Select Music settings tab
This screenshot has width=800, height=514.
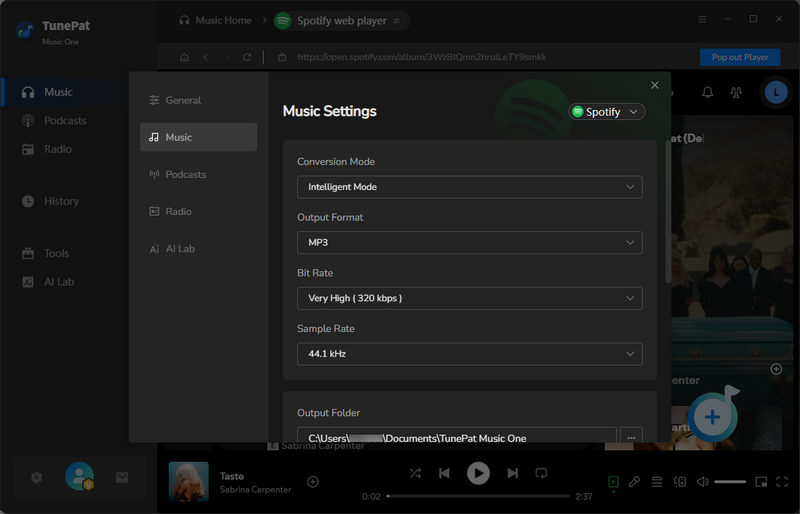(x=198, y=137)
